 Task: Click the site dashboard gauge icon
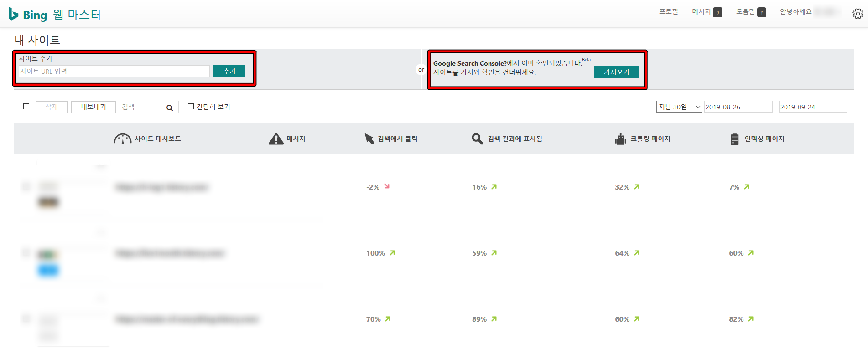(x=122, y=139)
